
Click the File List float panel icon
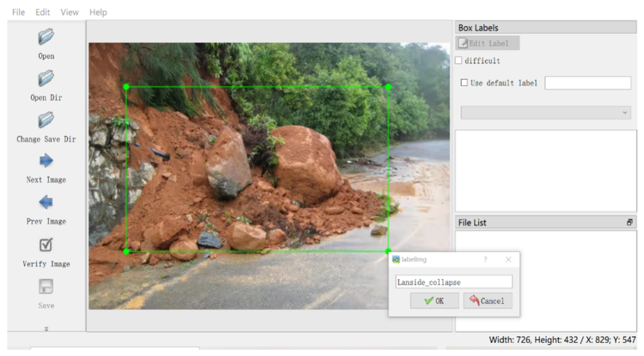[x=629, y=222]
